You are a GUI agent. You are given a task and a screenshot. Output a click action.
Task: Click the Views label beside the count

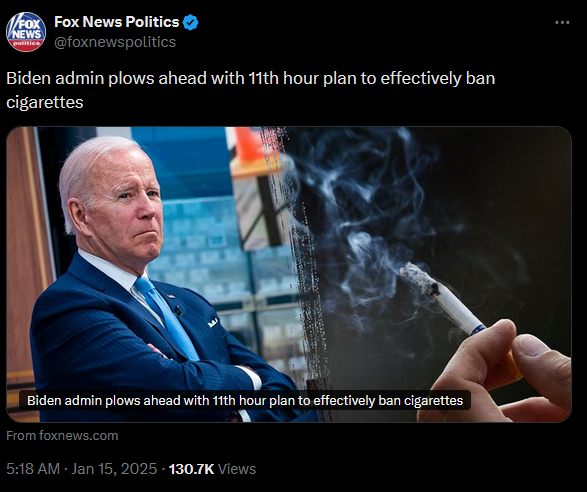(x=237, y=469)
